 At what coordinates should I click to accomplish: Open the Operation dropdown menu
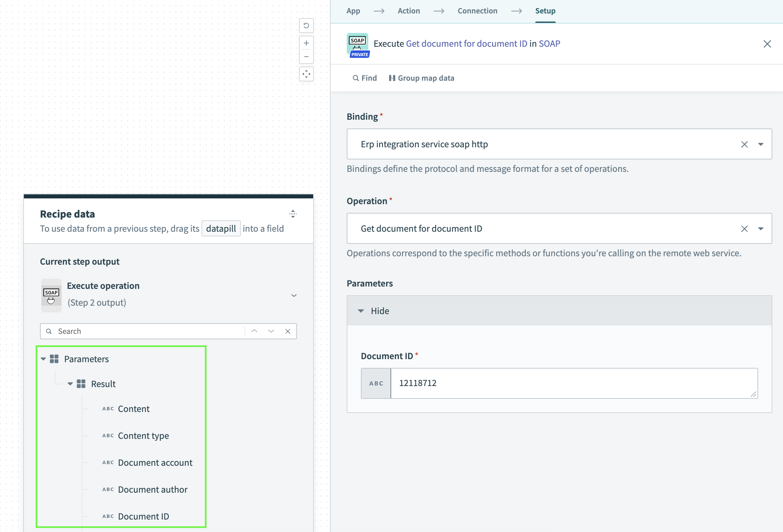pyautogui.click(x=760, y=228)
